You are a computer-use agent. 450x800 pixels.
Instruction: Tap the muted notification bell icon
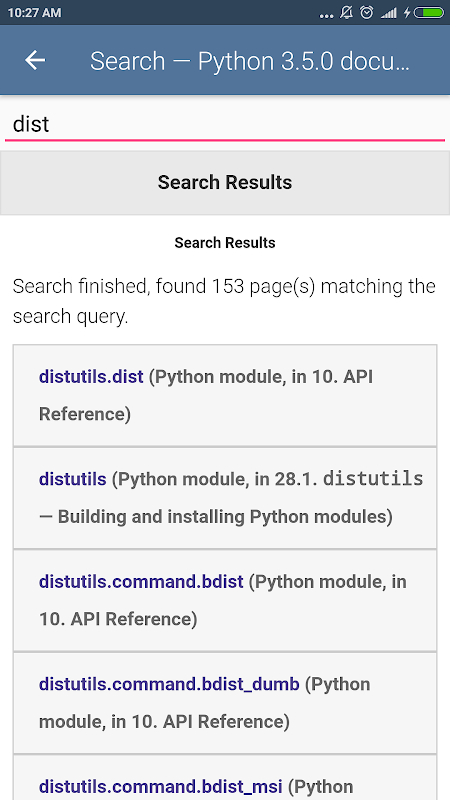point(347,13)
